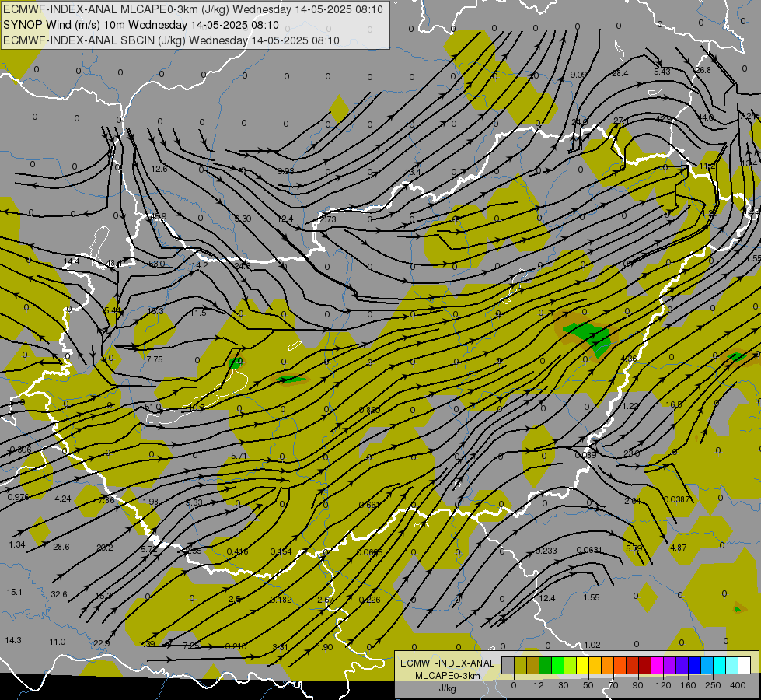
Task: Click the 5.71 data value
Action: coord(239,456)
